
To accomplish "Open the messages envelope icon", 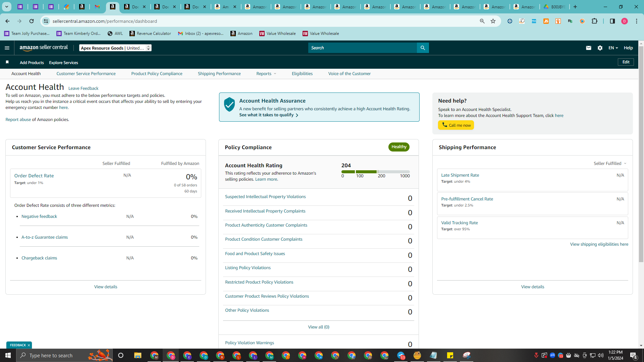I will (x=588, y=48).
